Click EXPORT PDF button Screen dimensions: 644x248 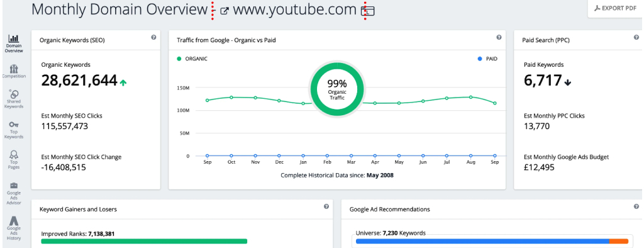(615, 8)
